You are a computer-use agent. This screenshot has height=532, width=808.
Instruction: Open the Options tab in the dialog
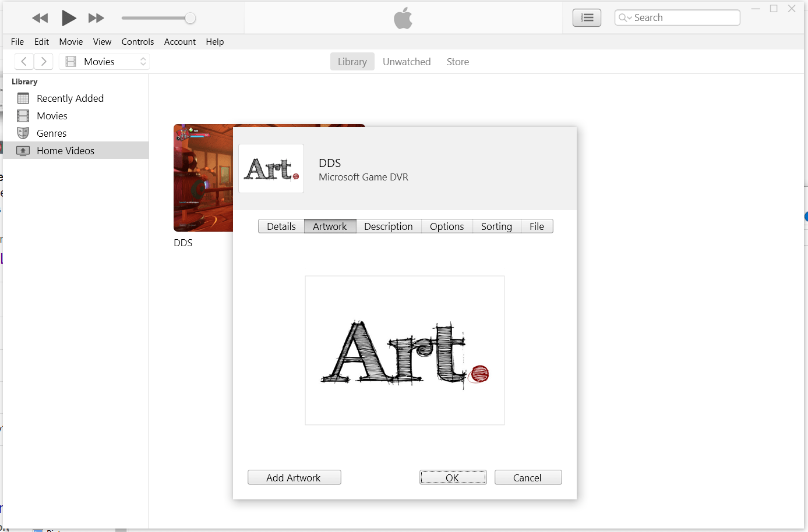446,226
